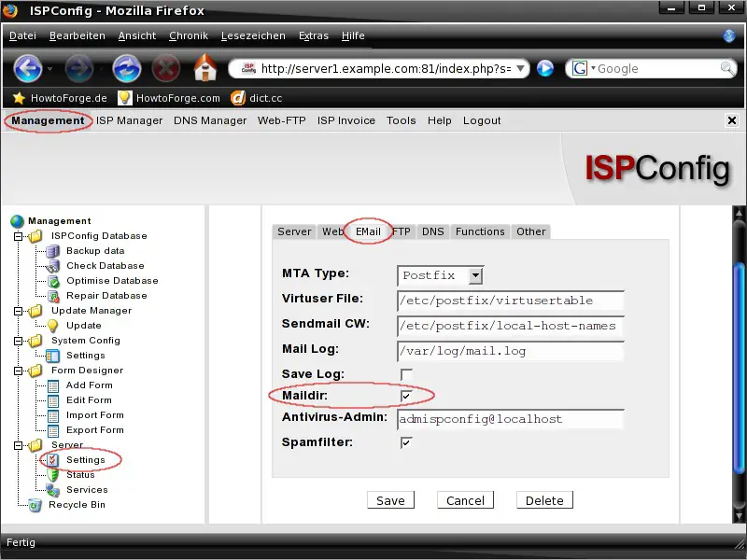Image resolution: width=747 pixels, height=560 pixels.
Task: Open the dict.cc bookmark
Action: pyautogui.click(x=256, y=98)
